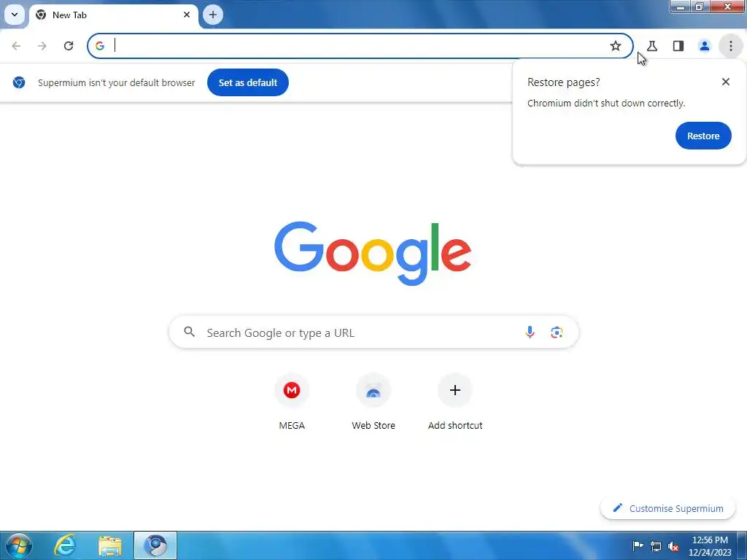Close the New Tab tab
The width and height of the screenshot is (747, 560).
click(x=187, y=15)
